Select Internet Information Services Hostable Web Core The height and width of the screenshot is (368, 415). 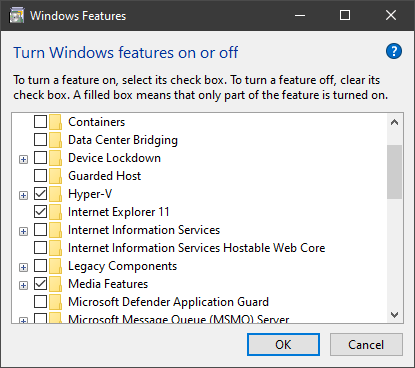[x=196, y=248]
